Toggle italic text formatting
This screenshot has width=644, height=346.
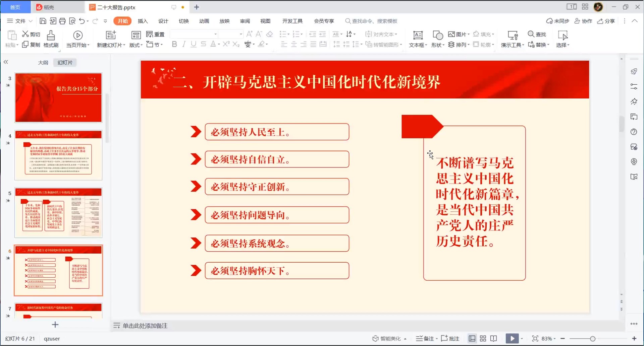(x=184, y=44)
